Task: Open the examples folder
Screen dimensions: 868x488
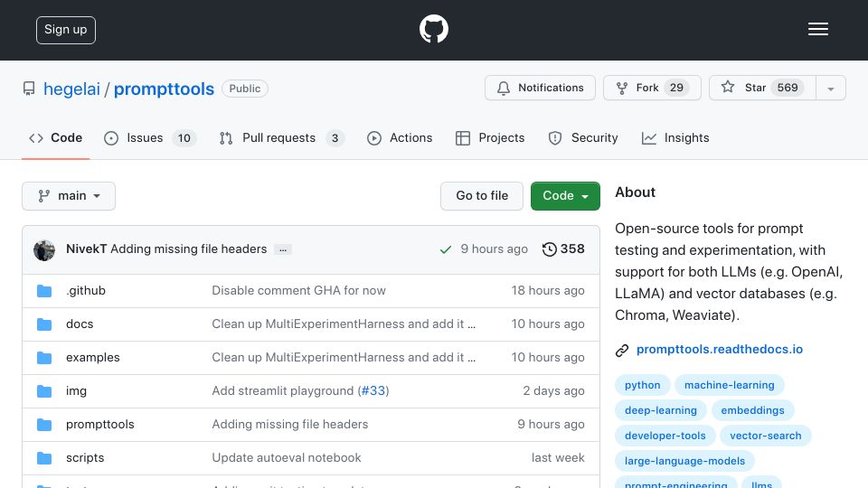Action: [93, 358]
